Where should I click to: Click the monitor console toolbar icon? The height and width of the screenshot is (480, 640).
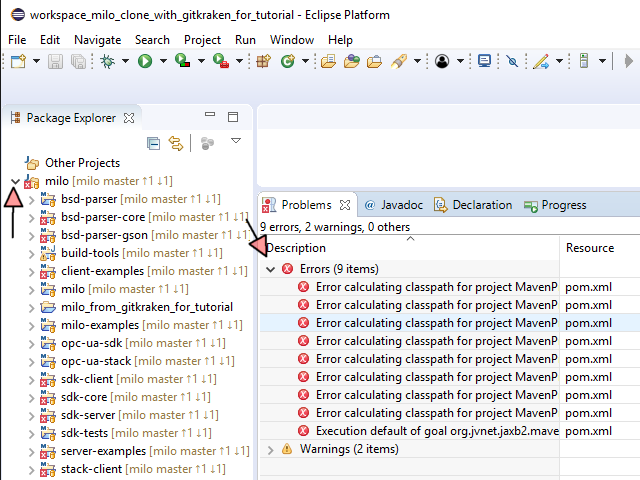pyautogui.click(x=484, y=62)
